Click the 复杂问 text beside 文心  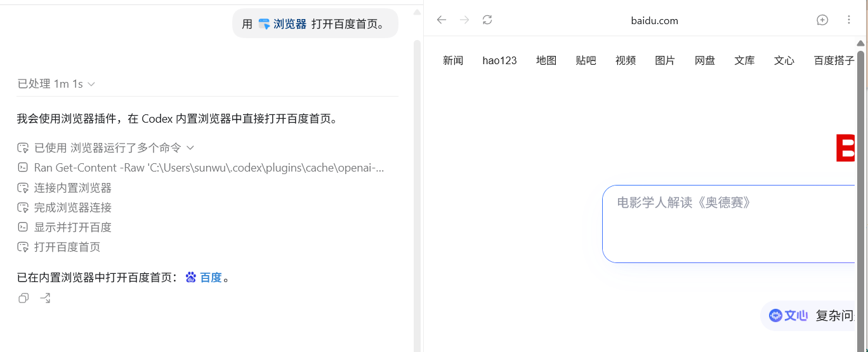(834, 315)
